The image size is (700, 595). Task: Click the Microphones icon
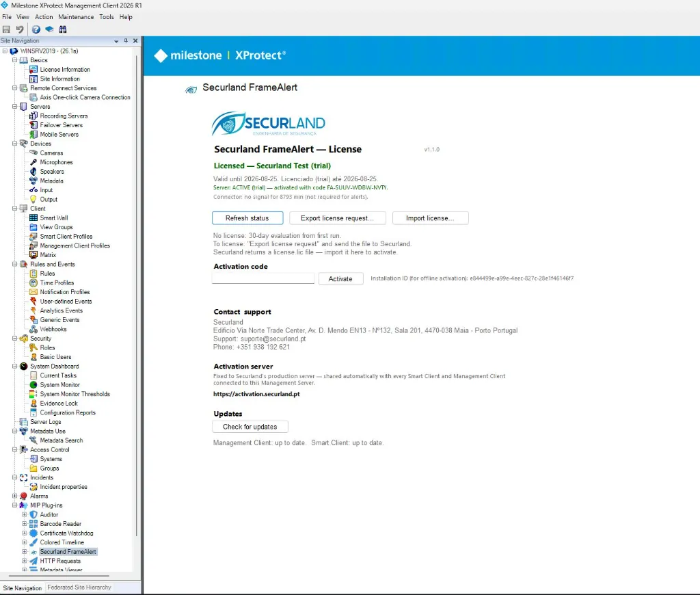(x=33, y=162)
